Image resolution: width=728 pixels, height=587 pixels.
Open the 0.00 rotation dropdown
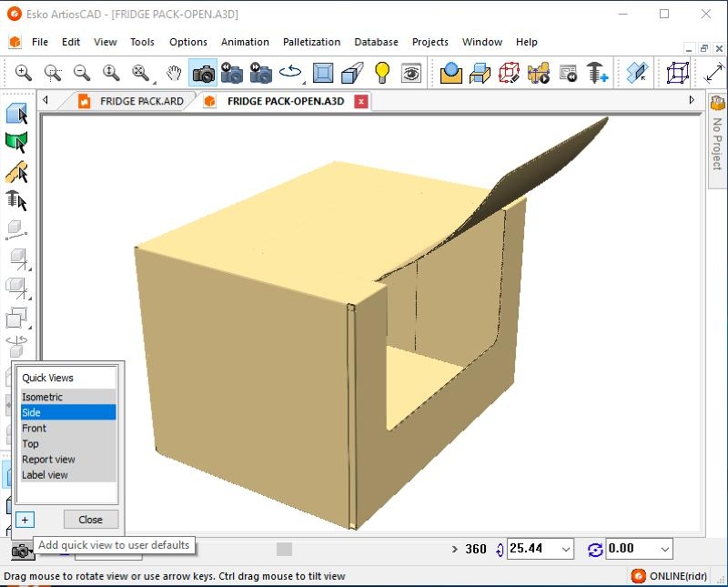tap(664, 549)
